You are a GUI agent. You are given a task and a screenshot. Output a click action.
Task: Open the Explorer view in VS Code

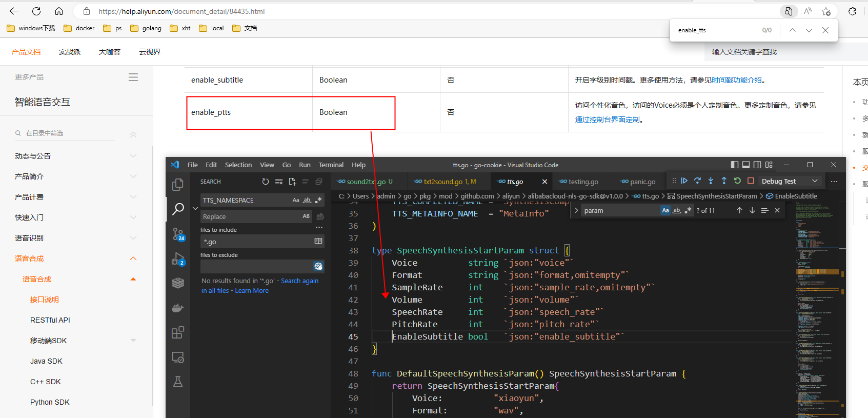click(x=178, y=184)
